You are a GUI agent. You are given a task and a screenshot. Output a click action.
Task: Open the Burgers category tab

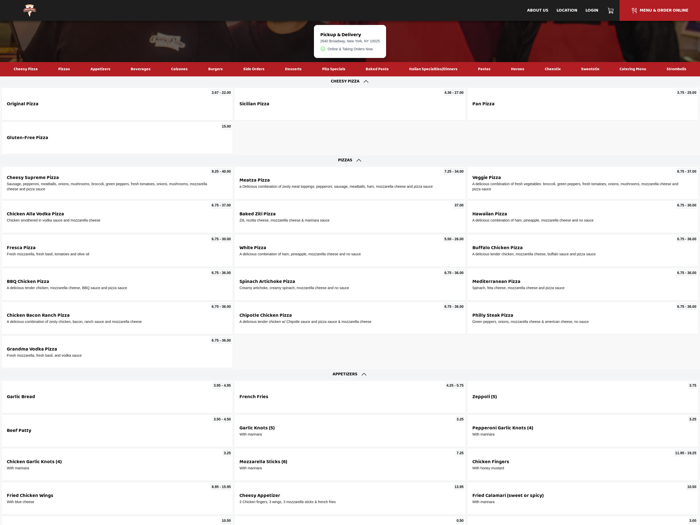coord(215,69)
